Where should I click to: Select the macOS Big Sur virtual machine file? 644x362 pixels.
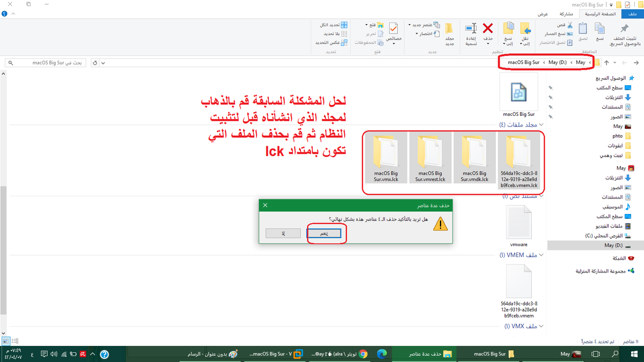point(519,95)
